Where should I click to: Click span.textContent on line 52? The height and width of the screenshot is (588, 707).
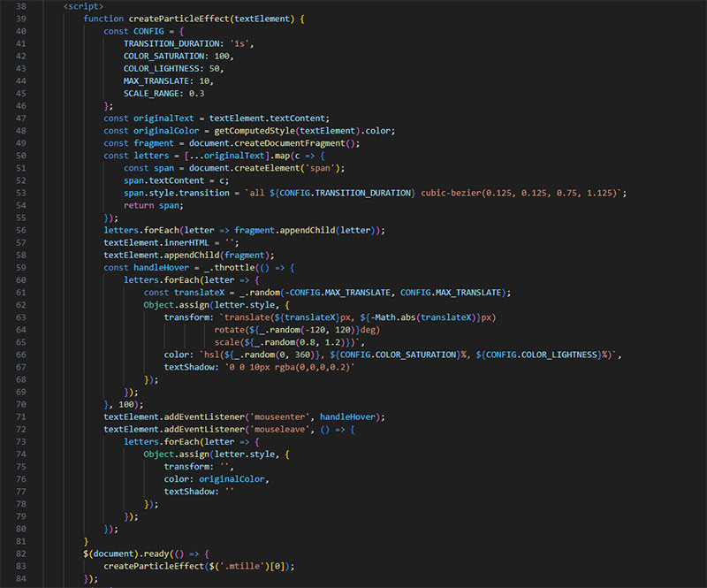[x=163, y=180]
